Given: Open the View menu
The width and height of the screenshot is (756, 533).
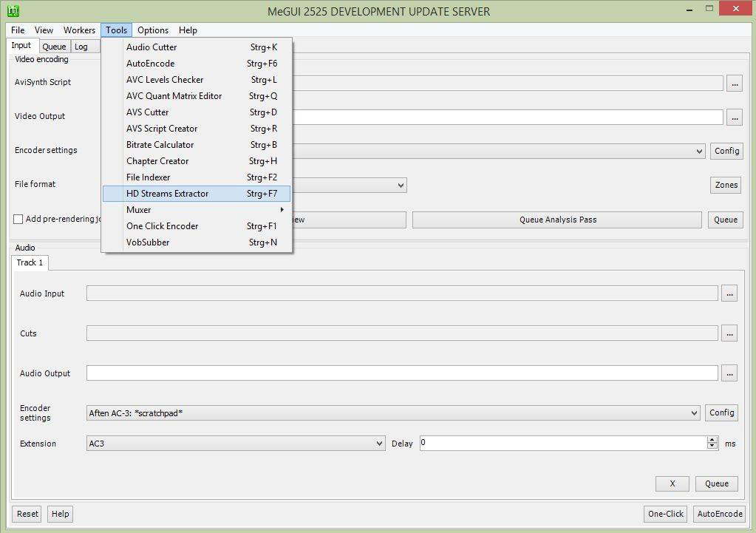Looking at the screenshot, I should pyautogui.click(x=44, y=30).
